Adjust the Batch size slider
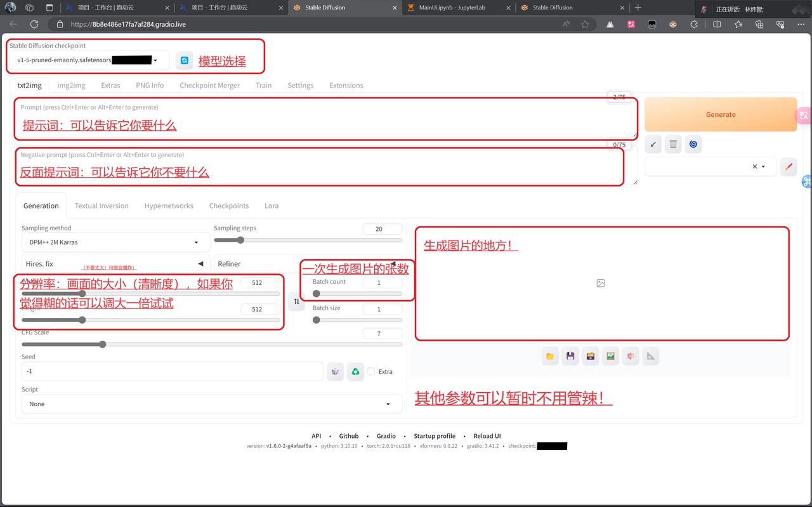Image resolution: width=812 pixels, height=507 pixels. pyautogui.click(x=357, y=320)
